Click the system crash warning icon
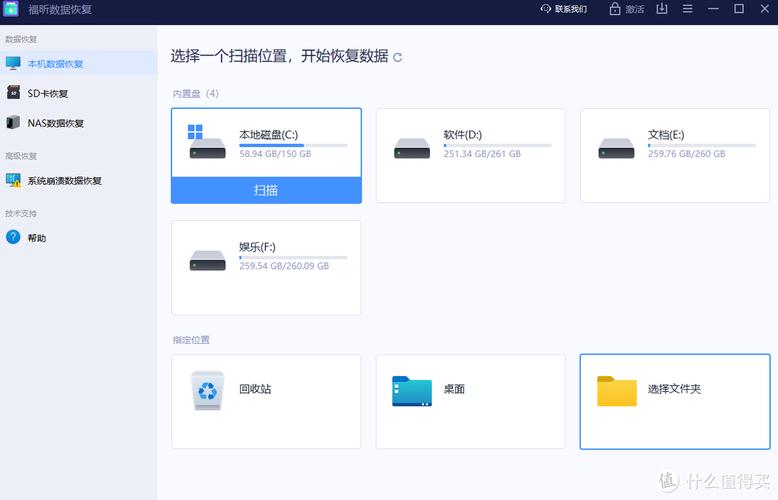Image resolution: width=778 pixels, height=500 pixels. coord(13,180)
